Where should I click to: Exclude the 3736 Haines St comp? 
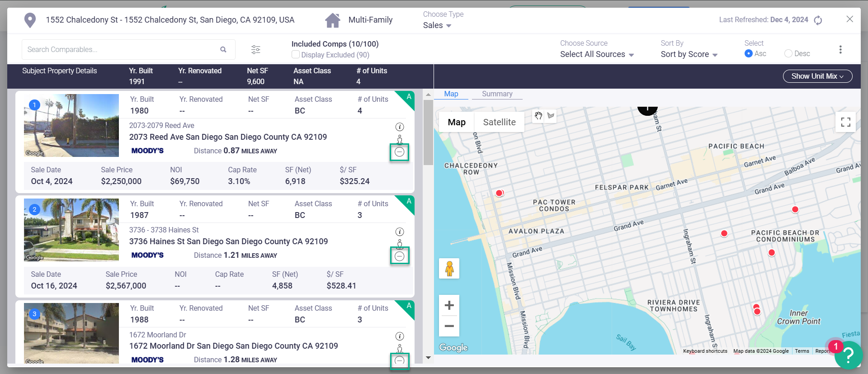tap(400, 256)
